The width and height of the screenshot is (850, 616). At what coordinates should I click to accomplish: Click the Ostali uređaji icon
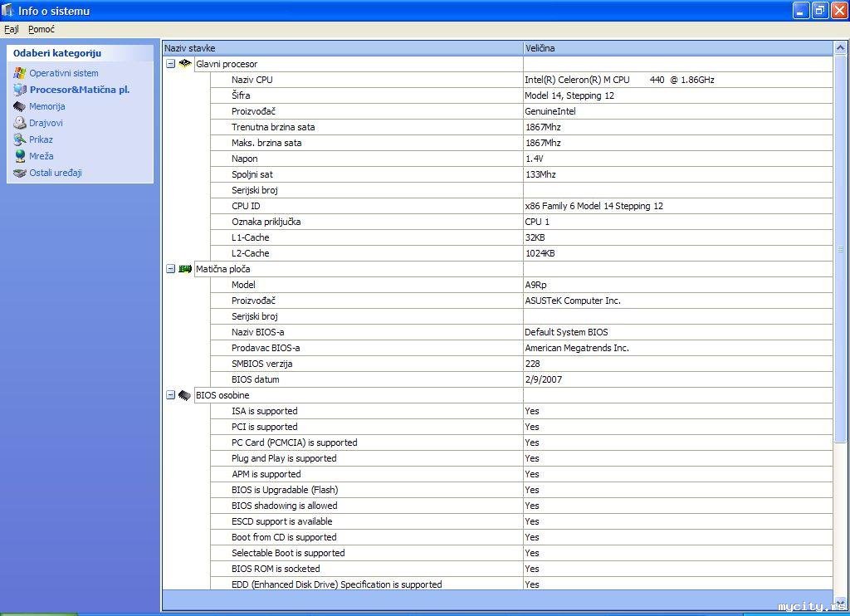[20, 173]
